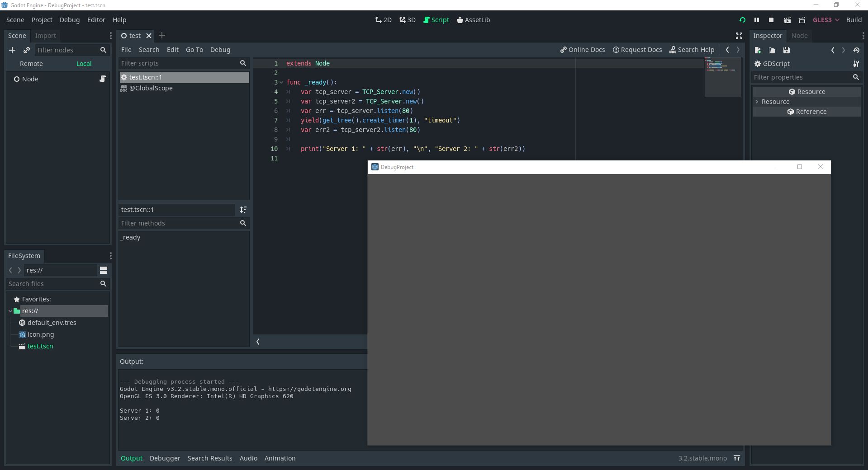Open the script attached to Node
Screen dimensions: 868x470
[x=103, y=79]
